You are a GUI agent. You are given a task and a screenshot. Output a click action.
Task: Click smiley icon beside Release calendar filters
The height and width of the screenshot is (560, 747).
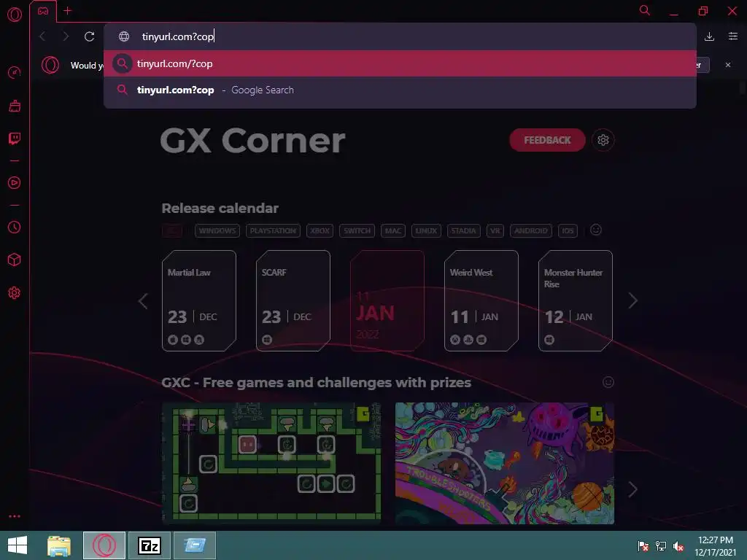[595, 230]
